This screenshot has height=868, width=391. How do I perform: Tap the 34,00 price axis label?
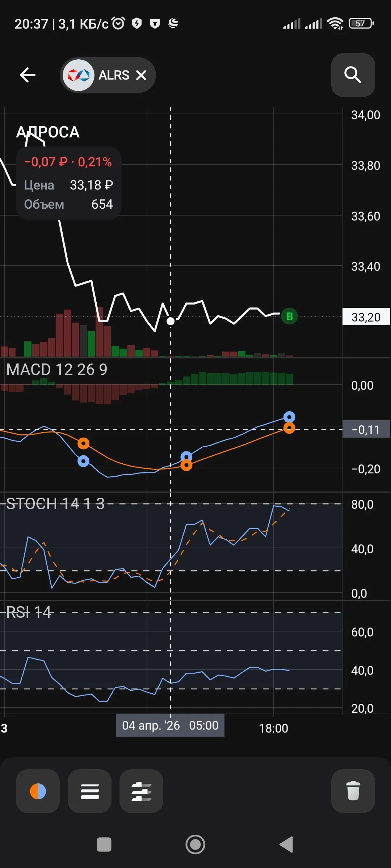(x=366, y=115)
